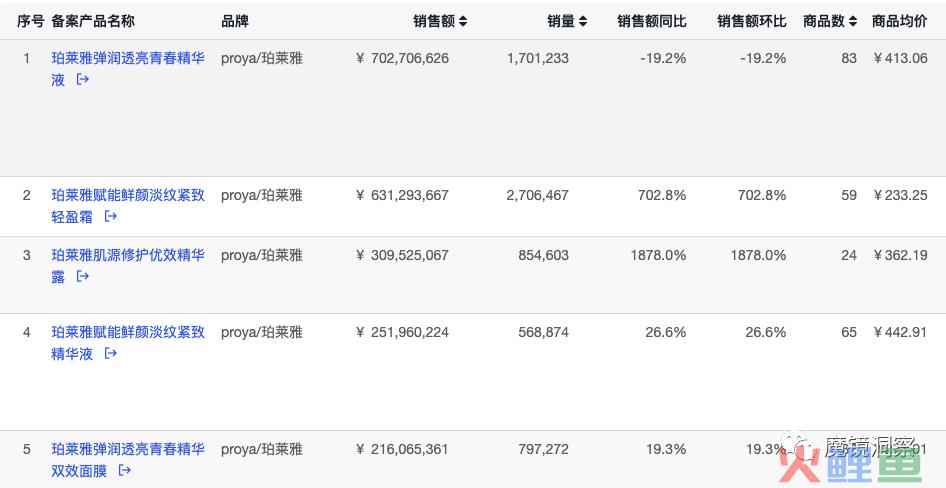
Task: Open external link icon for 珀莱雅弹润透亮青春精华液
Action: [83, 79]
